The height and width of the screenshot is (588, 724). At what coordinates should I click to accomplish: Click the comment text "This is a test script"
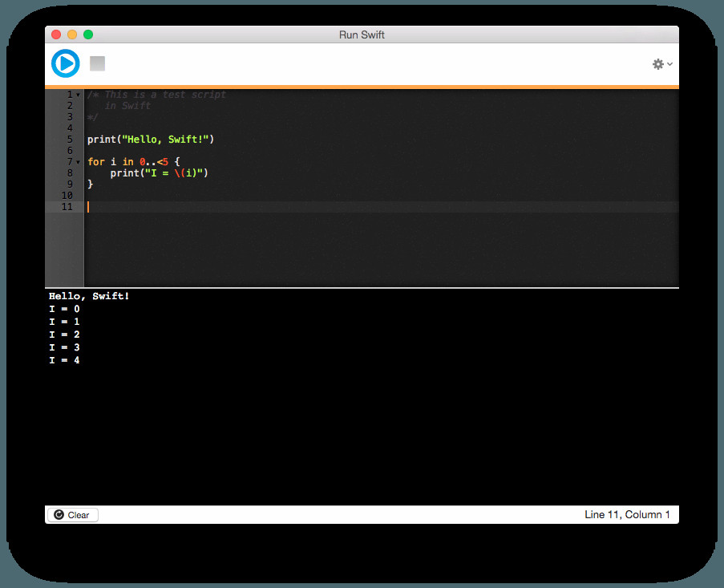coord(165,95)
